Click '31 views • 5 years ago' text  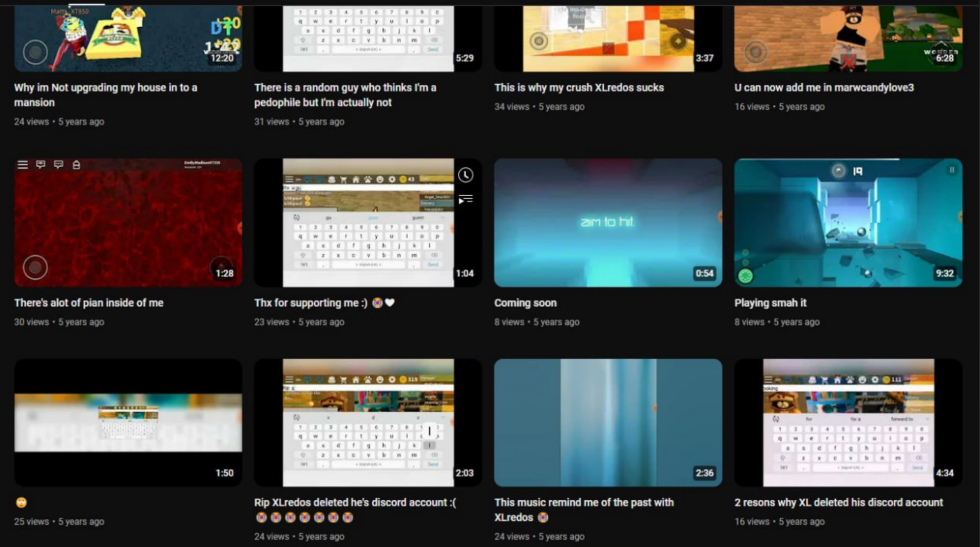click(x=299, y=122)
